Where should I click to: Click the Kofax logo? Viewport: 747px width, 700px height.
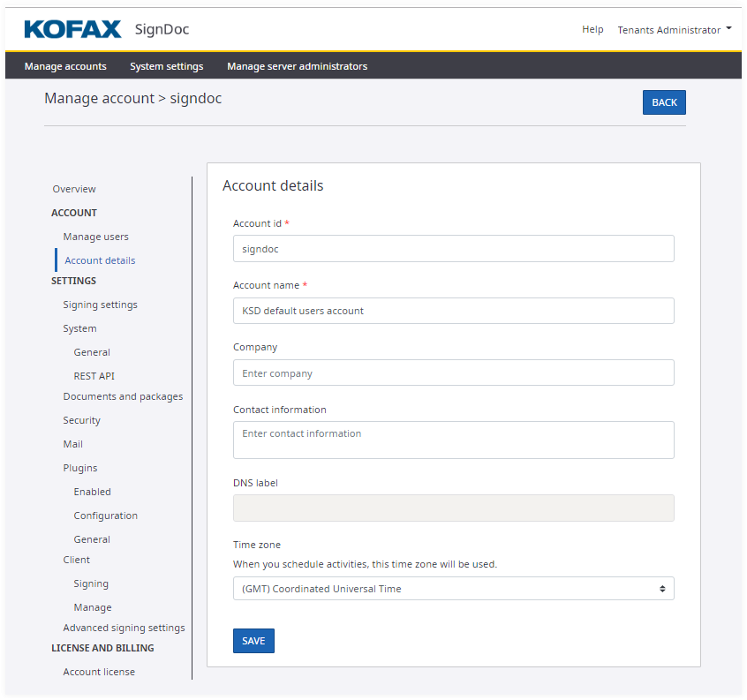72,29
